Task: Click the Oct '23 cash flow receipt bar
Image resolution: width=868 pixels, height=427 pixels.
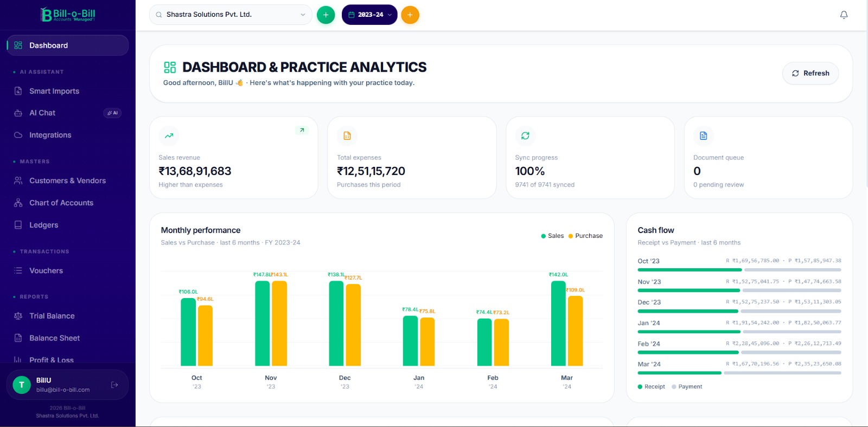Action: (x=690, y=270)
